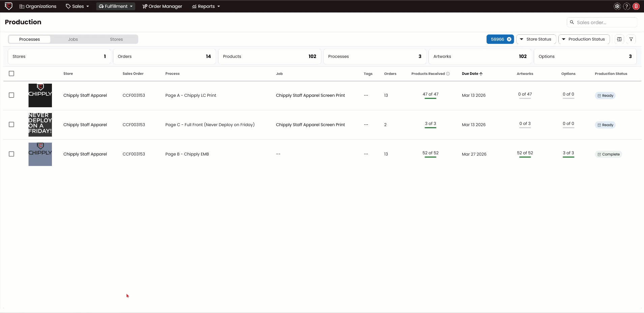Check the Page C Full Front row checkbox
Screen dimensions: 644x313
tap(11, 124)
